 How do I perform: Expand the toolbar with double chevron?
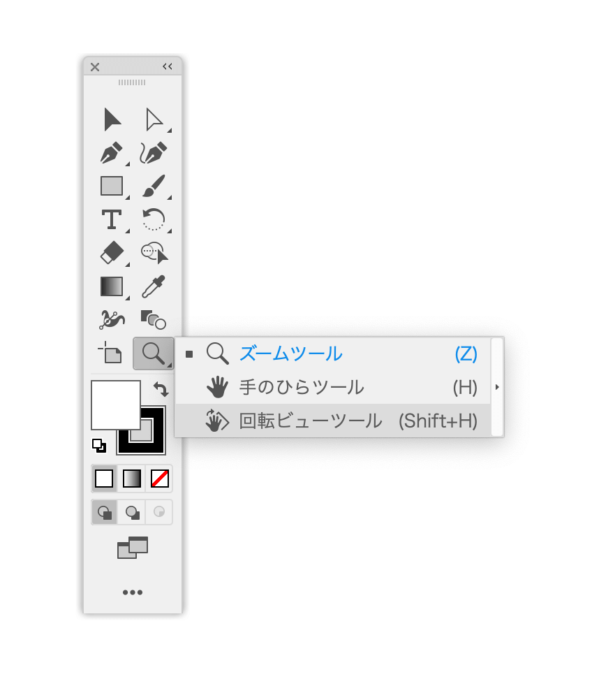(168, 66)
